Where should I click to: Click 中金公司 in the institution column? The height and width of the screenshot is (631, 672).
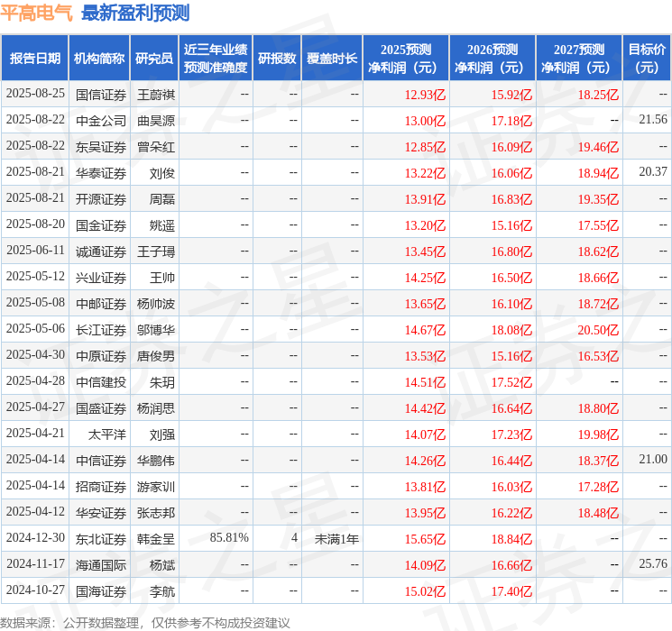click(101, 121)
